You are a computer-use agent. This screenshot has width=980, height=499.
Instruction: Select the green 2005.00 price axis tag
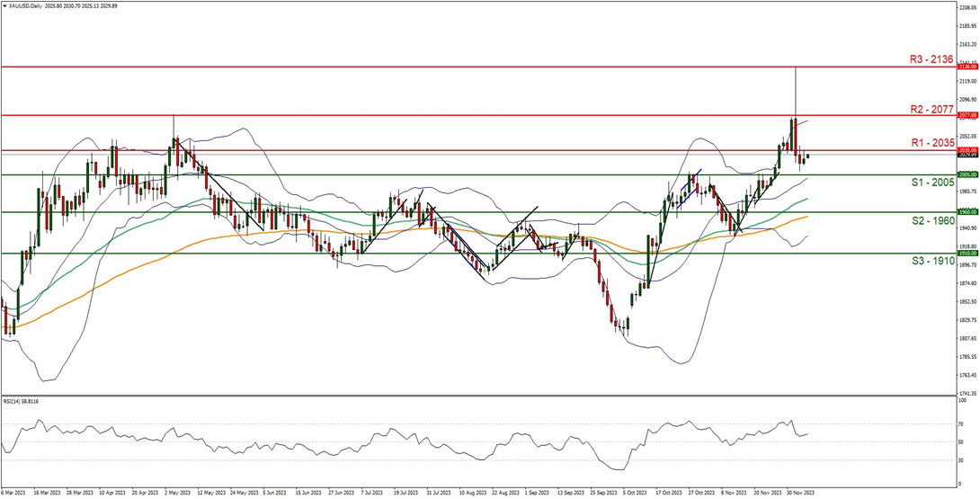[x=967, y=174]
